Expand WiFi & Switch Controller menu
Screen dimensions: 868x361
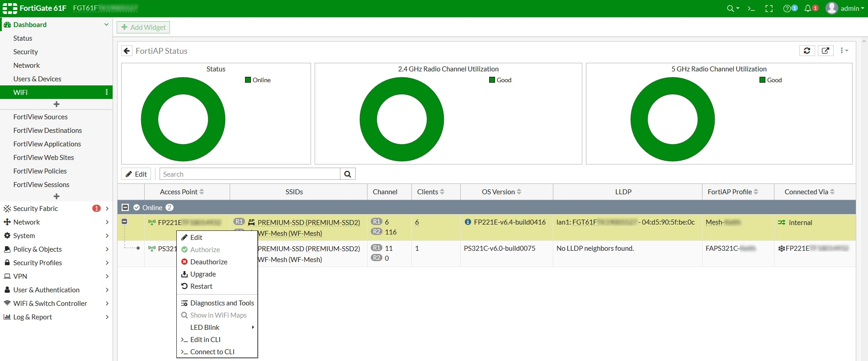107,303
